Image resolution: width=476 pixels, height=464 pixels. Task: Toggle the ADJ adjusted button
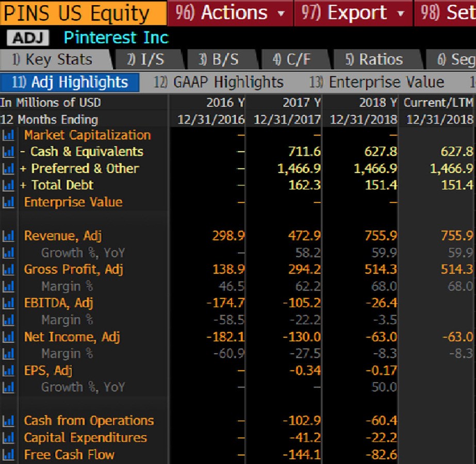pyautogui.click(x=28, y=38)
